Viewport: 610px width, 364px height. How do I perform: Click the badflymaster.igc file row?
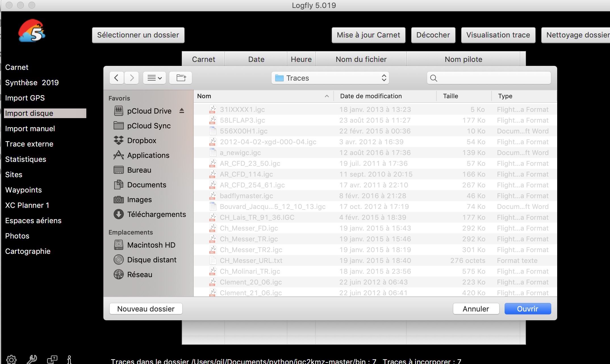(x=375, y=196)
